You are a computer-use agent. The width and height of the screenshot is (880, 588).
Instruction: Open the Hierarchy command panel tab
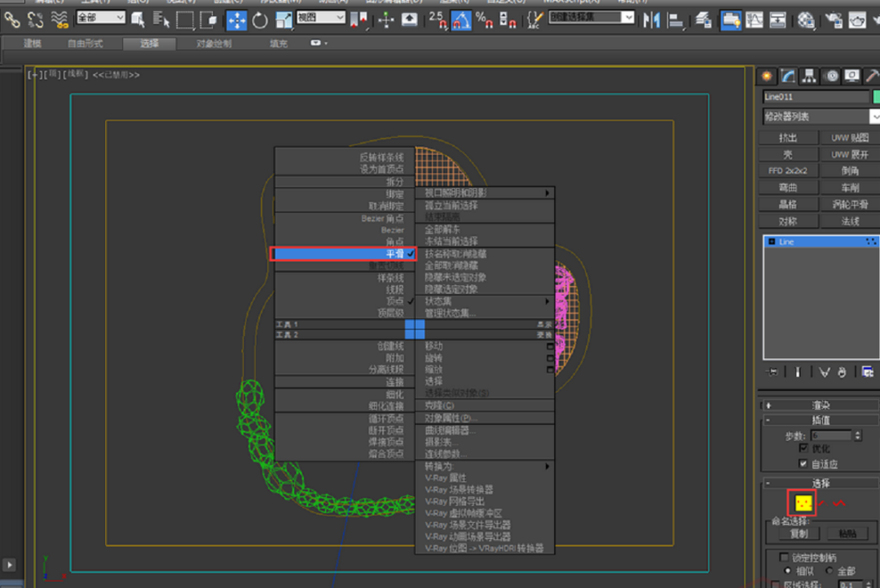pyautogui.click(x=809, y=76)
